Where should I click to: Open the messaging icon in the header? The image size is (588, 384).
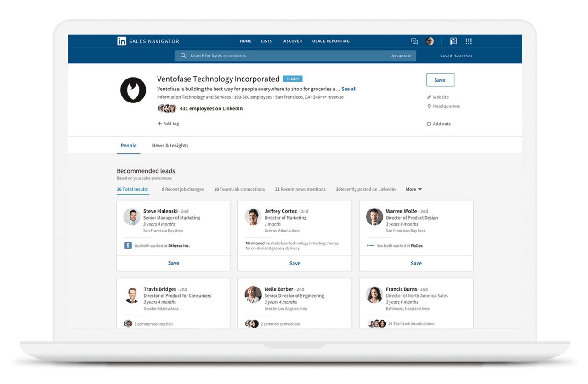tap(414, 41)
